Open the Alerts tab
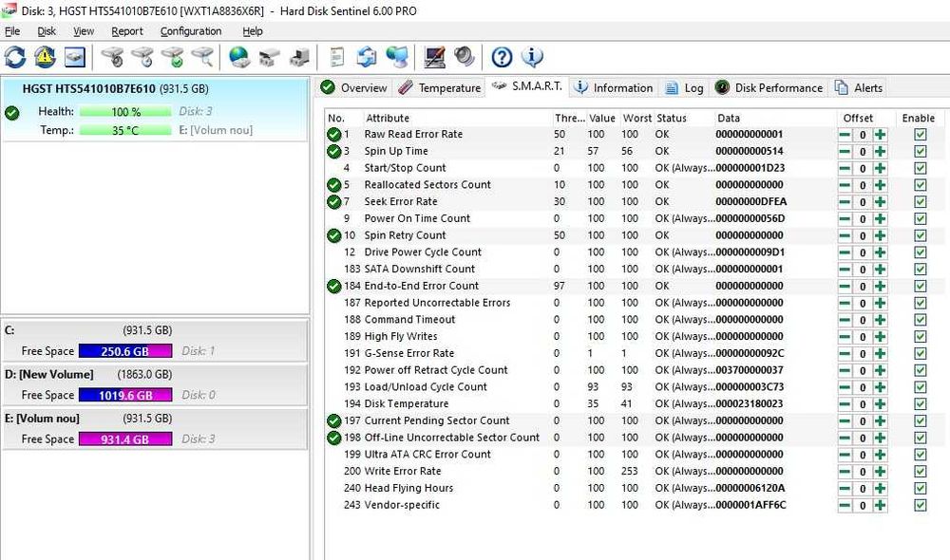This screenshot has height=560, width=950. (x=859, y=87)
